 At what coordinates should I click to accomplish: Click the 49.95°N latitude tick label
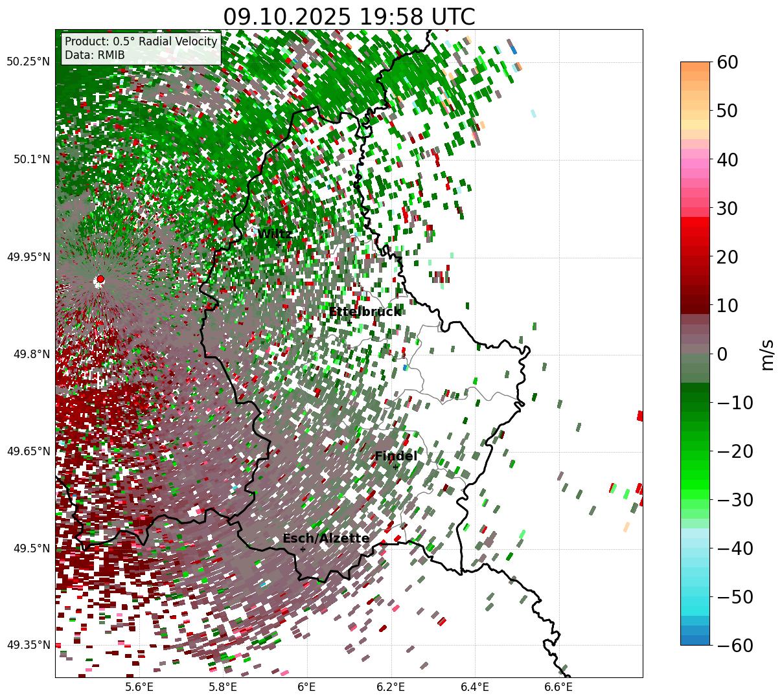tap(29, 257)
